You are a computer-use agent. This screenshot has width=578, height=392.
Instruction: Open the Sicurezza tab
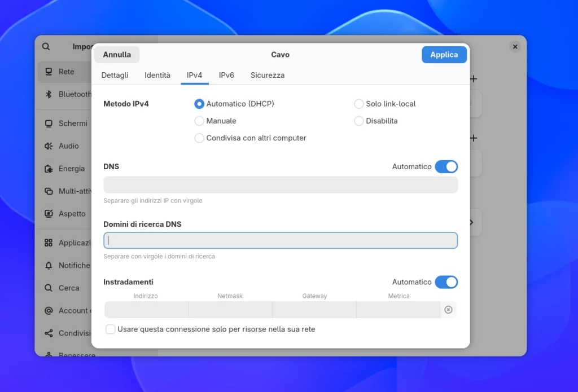tap(268, 75)
